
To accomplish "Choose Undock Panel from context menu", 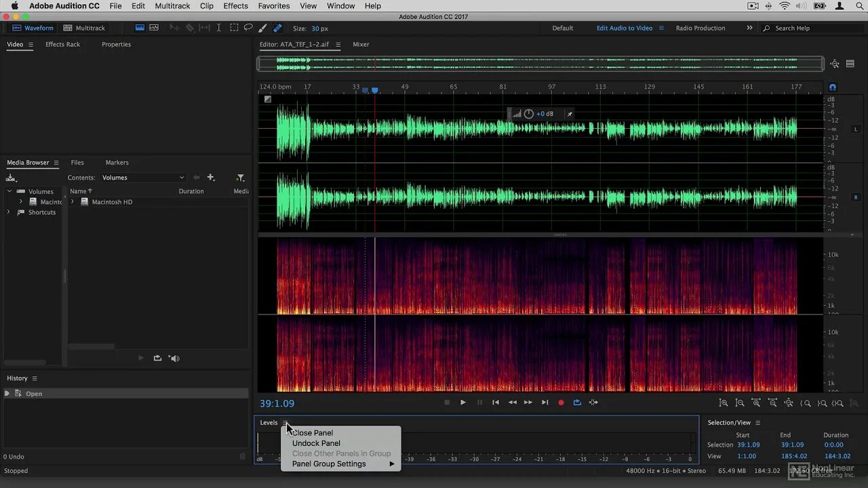I will point(316,443).
